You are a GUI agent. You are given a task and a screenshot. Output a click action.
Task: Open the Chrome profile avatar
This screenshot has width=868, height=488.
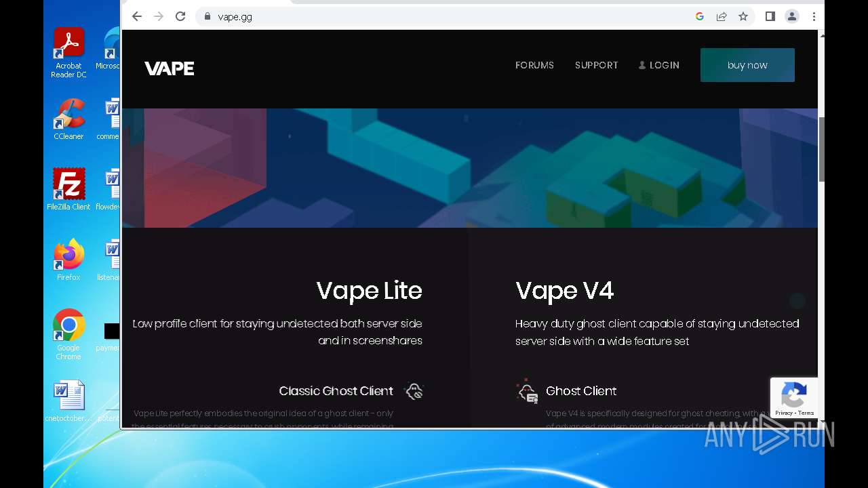click(x=792, y=16)
